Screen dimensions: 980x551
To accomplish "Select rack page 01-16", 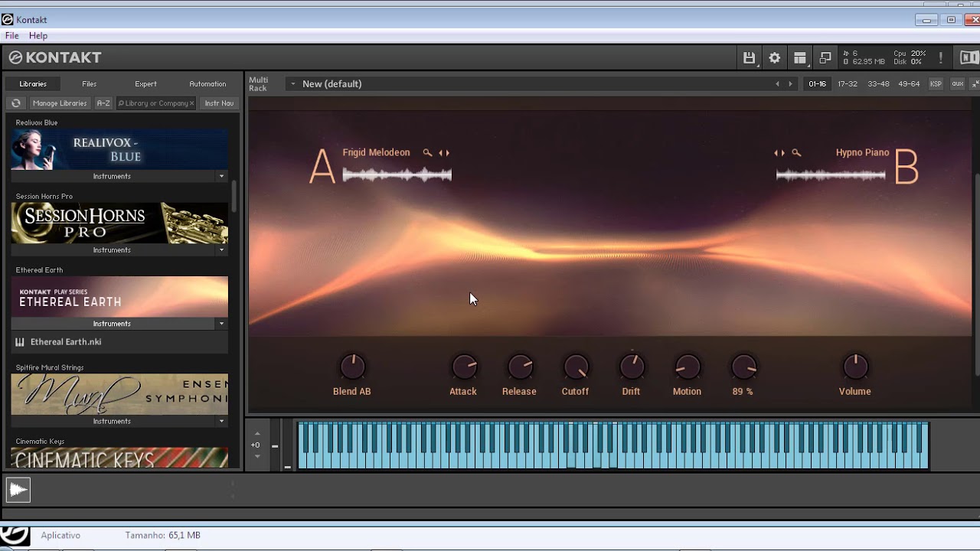I will pyautogui.click(x=817, y=84).
